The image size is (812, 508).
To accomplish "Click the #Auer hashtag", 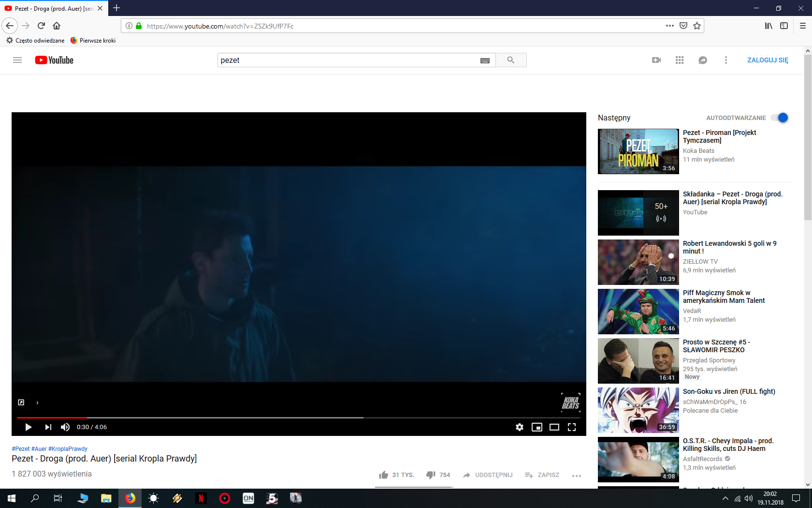I will pos(39,449).
